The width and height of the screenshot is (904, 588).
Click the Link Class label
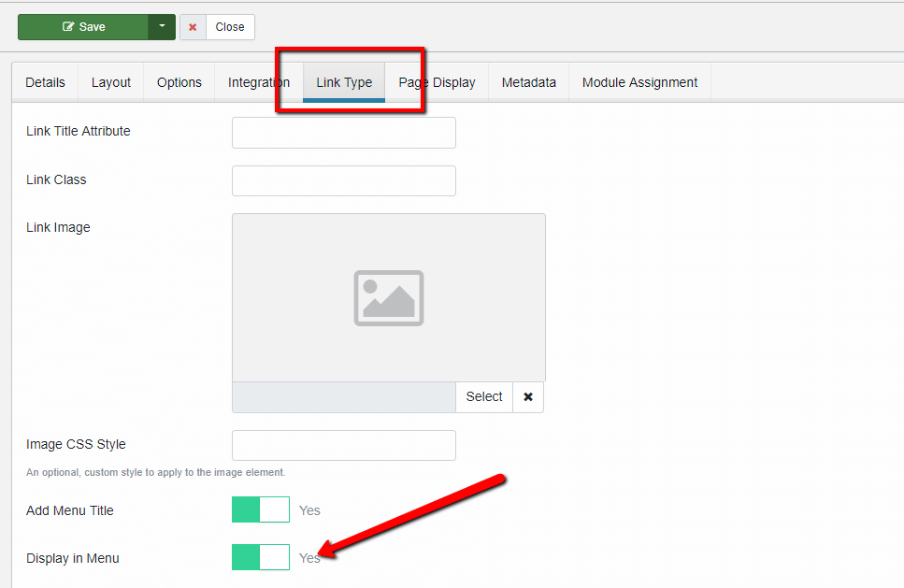(56, 179)
